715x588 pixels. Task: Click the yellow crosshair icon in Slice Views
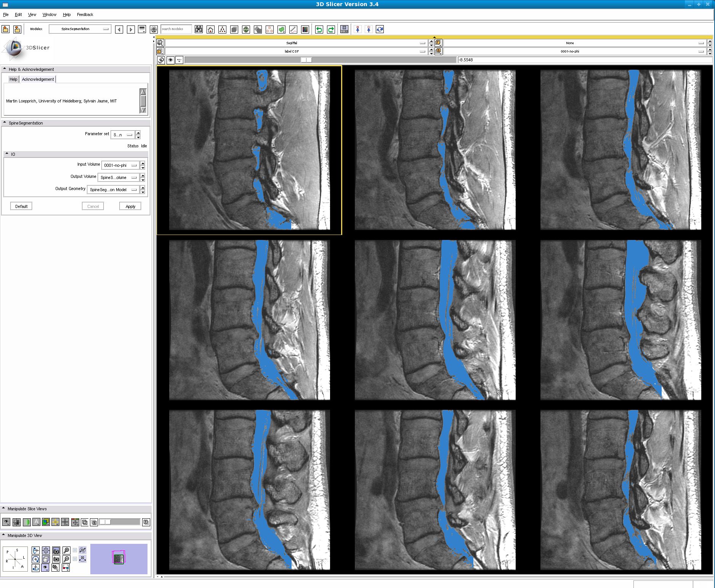(55, 522)
